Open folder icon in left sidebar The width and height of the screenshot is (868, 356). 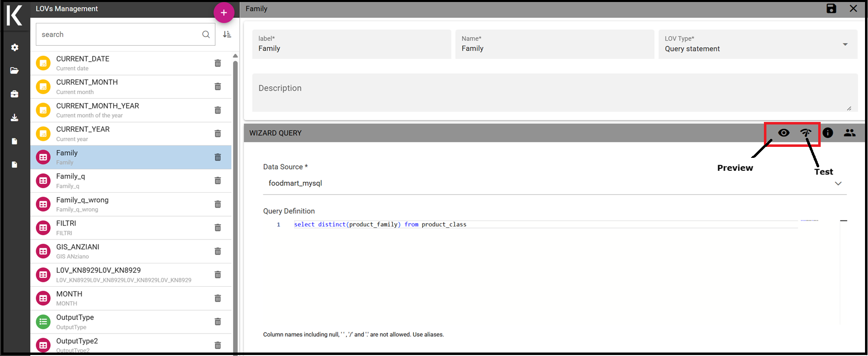point(14,71)
